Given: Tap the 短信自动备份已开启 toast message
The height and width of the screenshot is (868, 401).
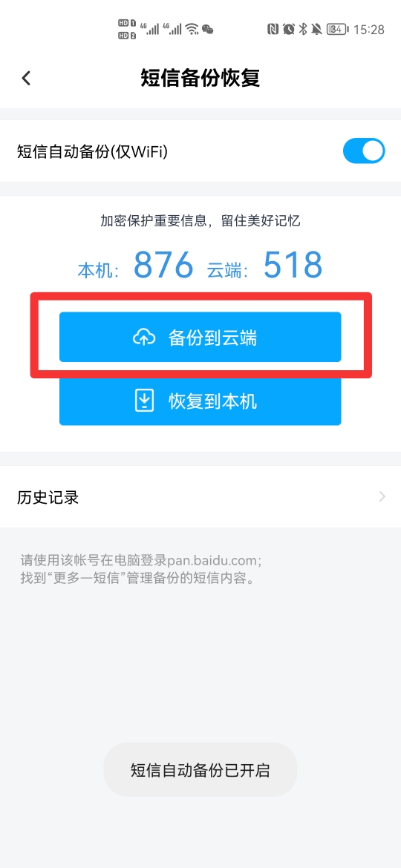Looking at the screenshot, I should [200, 770].
